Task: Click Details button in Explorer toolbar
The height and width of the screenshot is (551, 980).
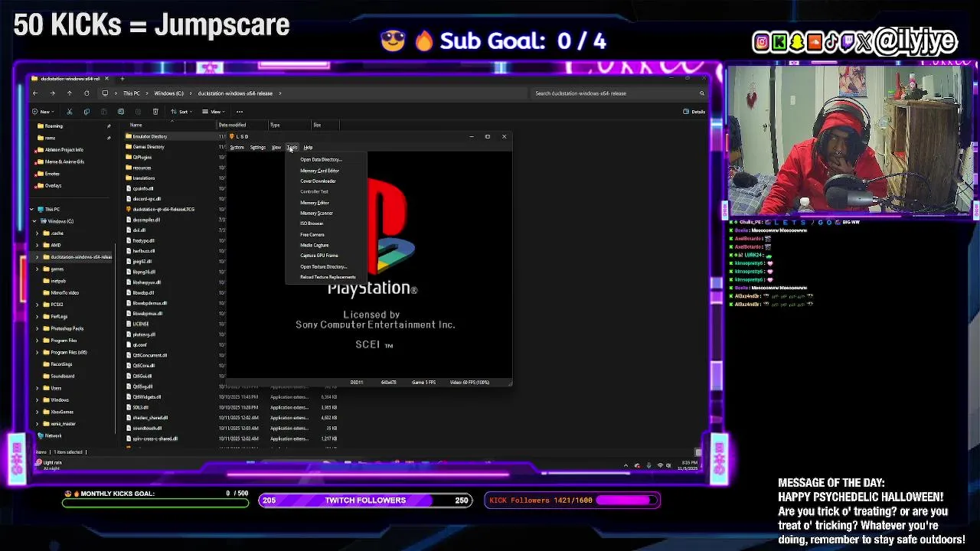Action: point(694,112)
